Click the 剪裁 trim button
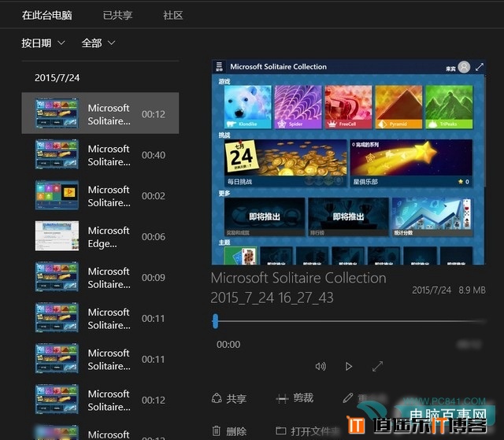504x440 pixels. tap(295, 398)
